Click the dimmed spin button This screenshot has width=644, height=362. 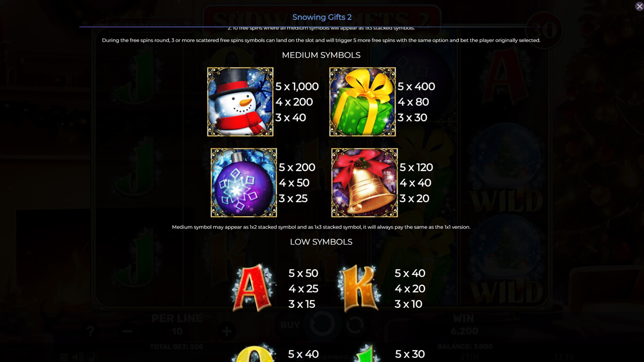click(x=322, y=324)
